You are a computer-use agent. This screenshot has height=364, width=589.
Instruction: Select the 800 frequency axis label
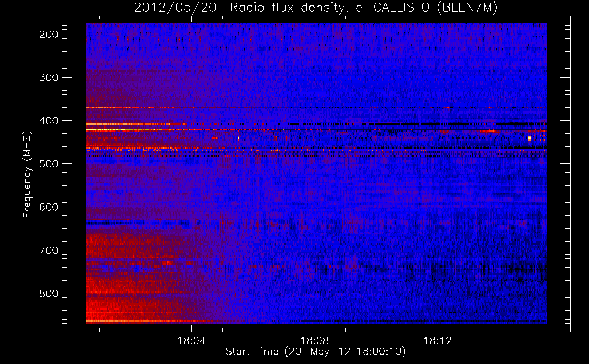[x=48, y=293]
